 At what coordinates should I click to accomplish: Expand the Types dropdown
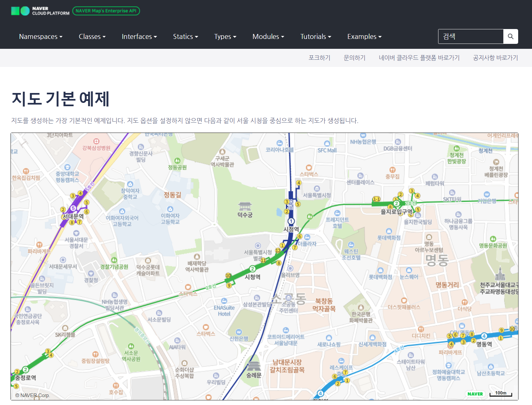225,37
